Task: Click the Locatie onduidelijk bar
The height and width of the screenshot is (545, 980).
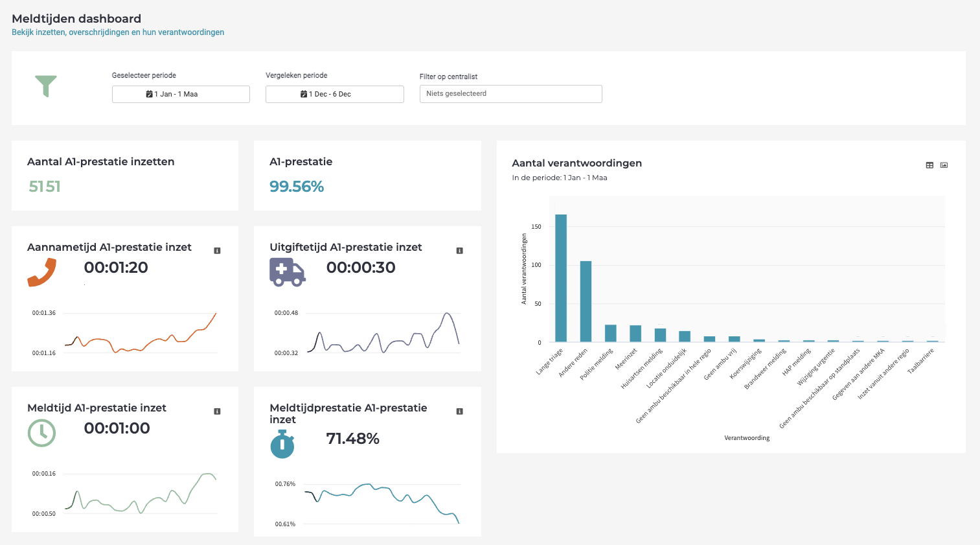Action: coord(685,336)
